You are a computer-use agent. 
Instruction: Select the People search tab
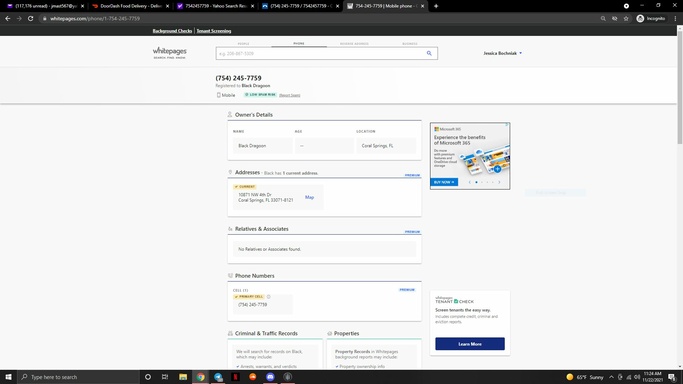[243, 44]
